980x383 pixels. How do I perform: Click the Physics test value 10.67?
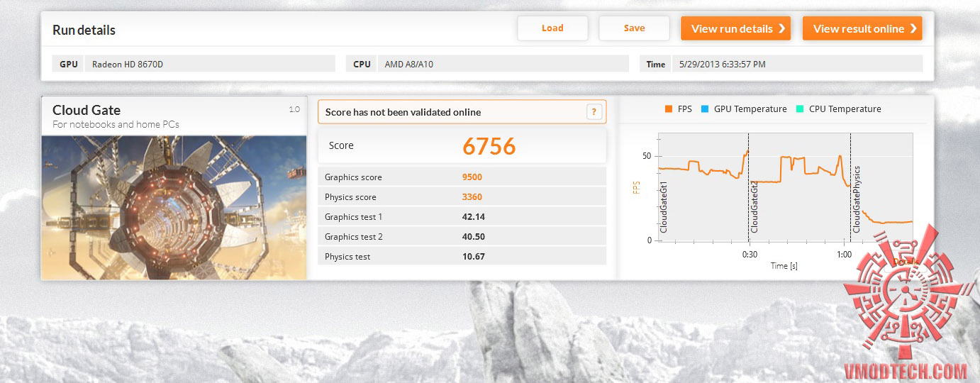pyautogui.click(x=474, y=257)
